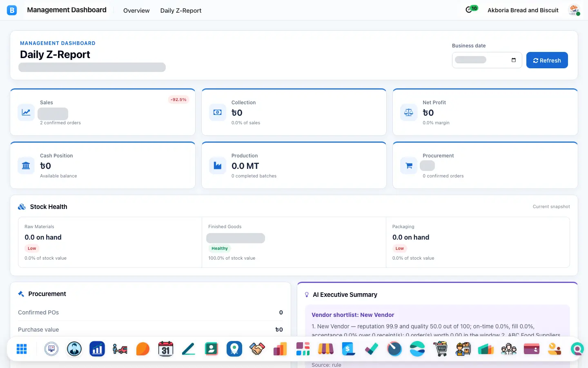Open the Daily Z-Report menu item
The height and width of the screenshot is (368, 588).
pyautogui.click(x=181, y=11)
